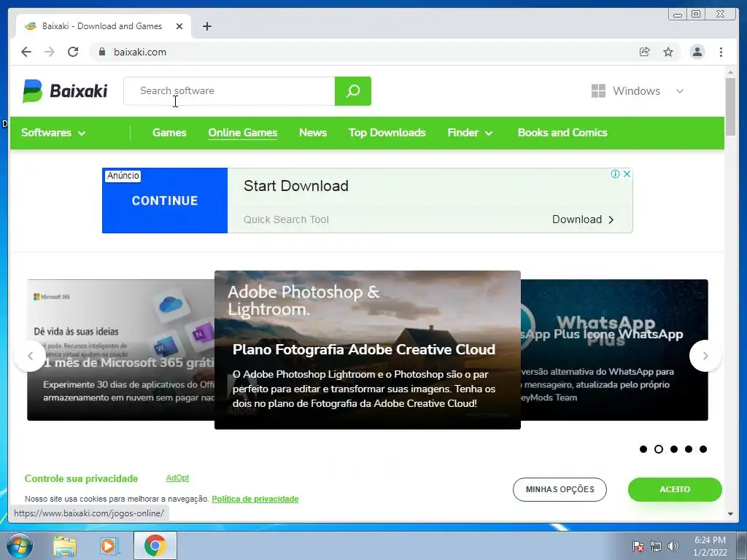Click the share page icon in address bar
This screenshot has height=560, width=747.
645,52
